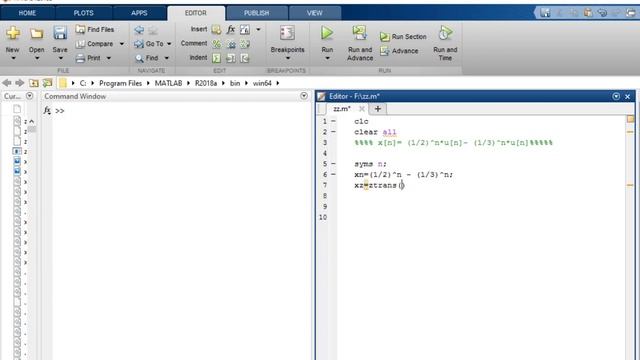This screenshot has width=640, height=360.
Task: Select the EDITOR tab
Action: (x=196, y=13)
